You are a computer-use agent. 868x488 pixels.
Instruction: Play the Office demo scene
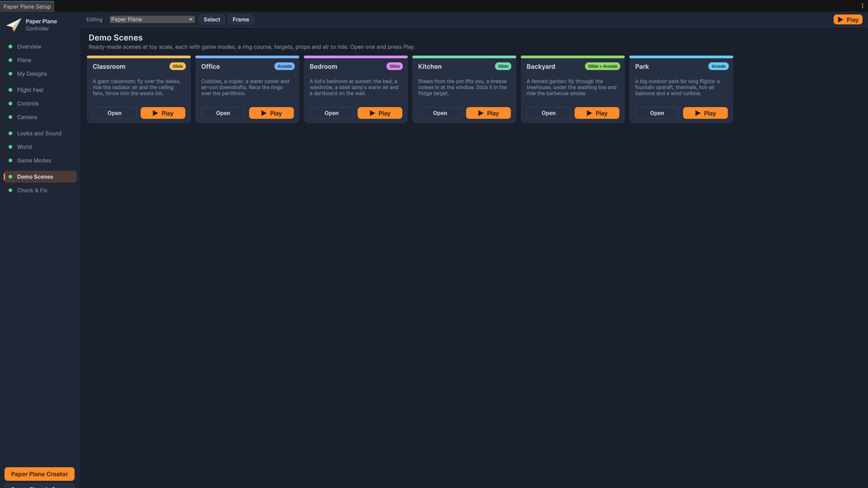(x=271, y=113)
